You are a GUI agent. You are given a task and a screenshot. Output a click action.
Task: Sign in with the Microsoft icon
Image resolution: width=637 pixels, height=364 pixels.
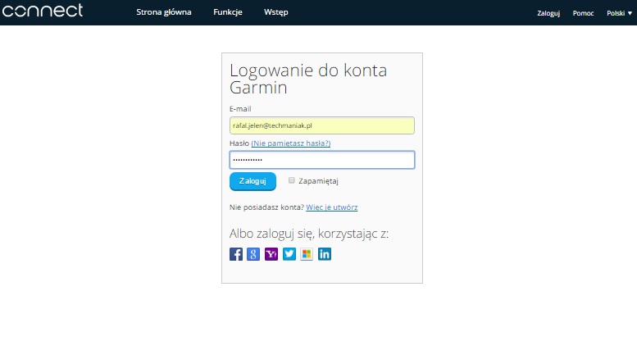click(307, 254)
